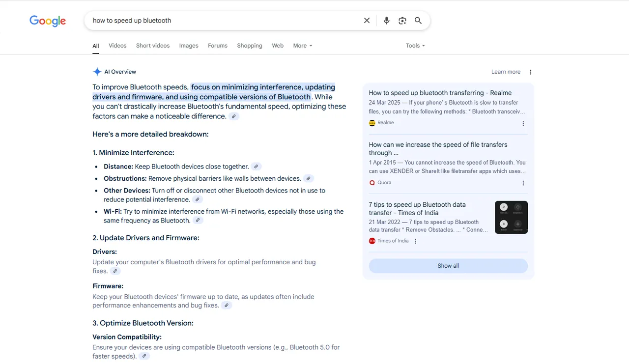Open 'How can we increase the speed of file transfers' result

(x=438, y=149)
